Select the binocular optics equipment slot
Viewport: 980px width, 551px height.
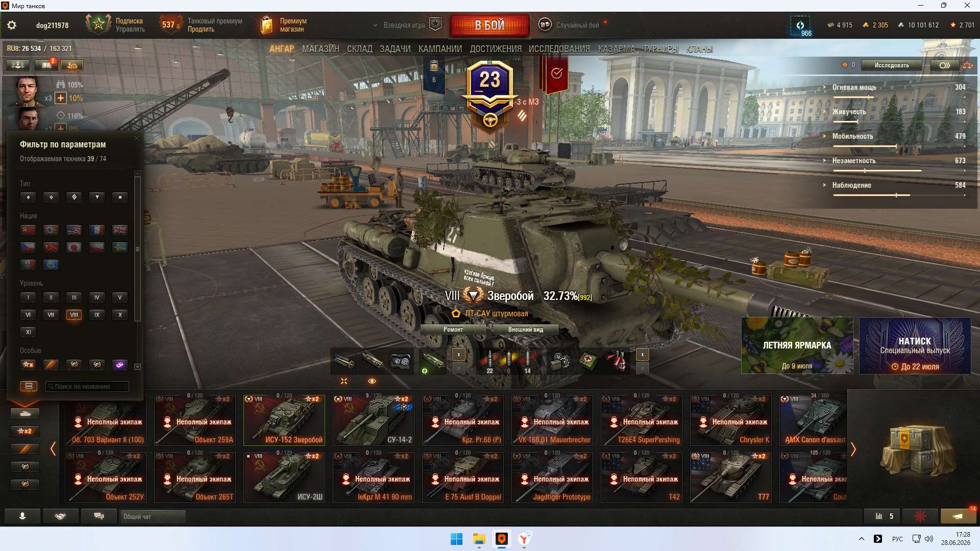click(400, 362)
